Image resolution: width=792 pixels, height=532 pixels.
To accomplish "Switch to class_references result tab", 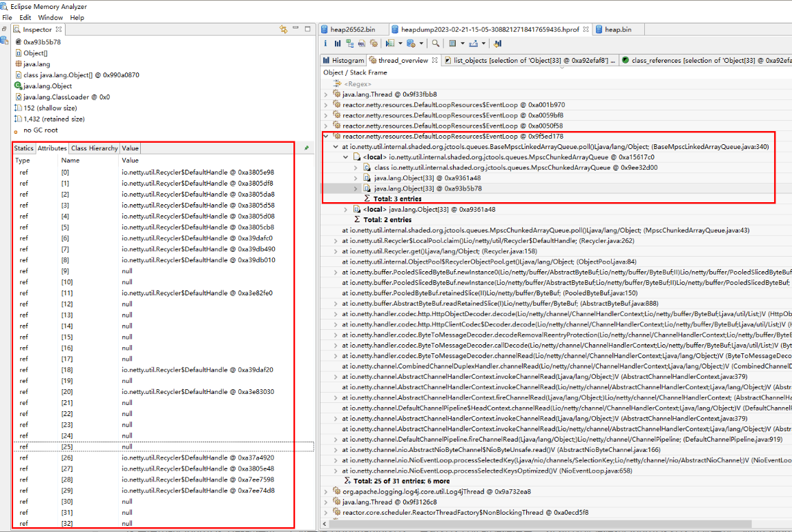I will tap(707, 60).
